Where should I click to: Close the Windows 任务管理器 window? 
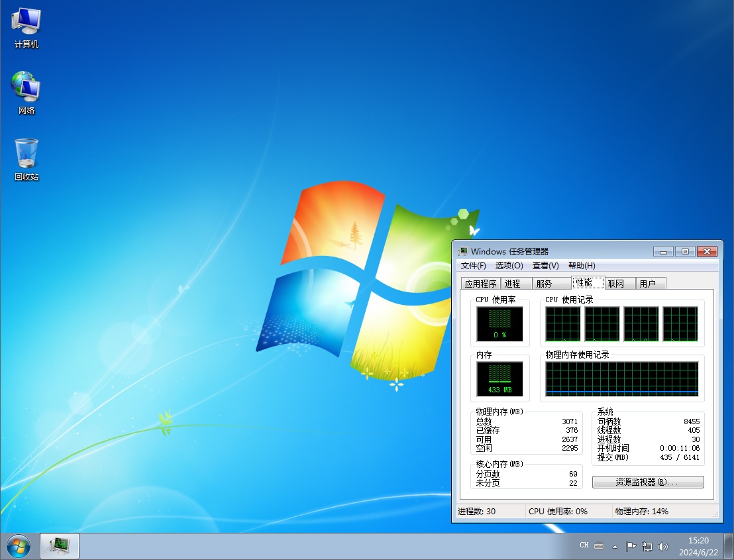pyautogui.click(x=708, y=252)
